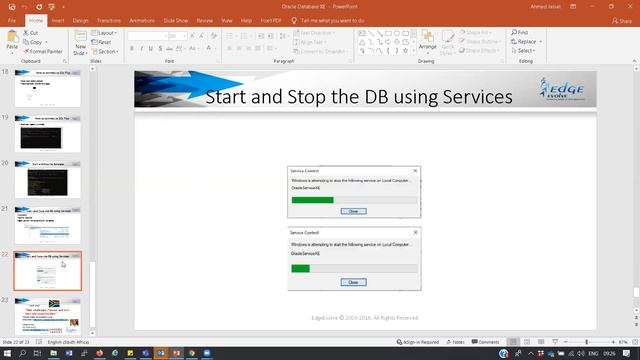Image resolution: width=640 pixels, height=360 pixels.
Task: Click the Increase List Level icon
Action: pyautogui.click(x=271, y=36)
